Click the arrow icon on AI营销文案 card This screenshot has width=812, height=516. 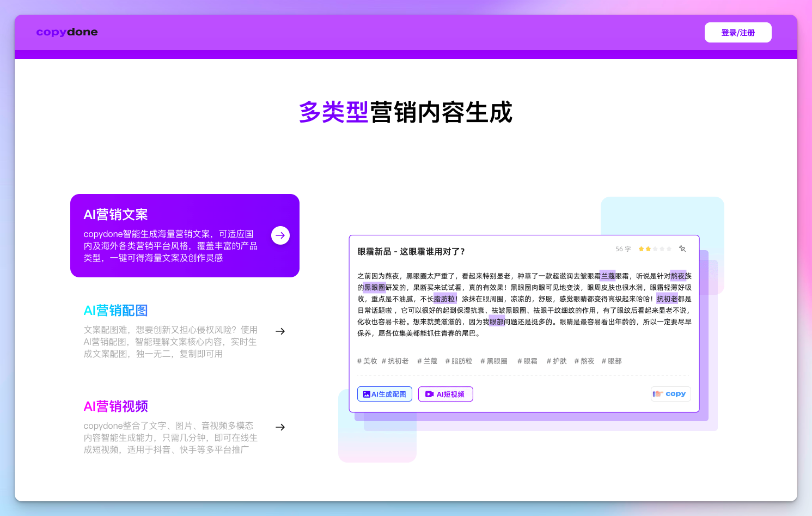280,235
